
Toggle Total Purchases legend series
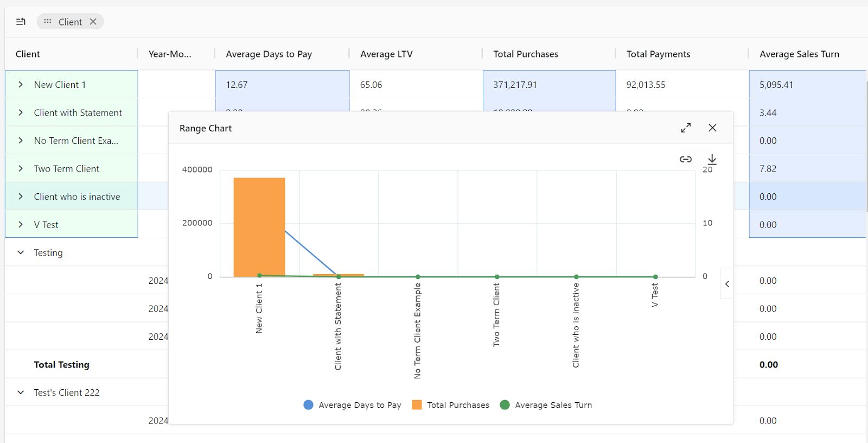click(x=450, y=405)
